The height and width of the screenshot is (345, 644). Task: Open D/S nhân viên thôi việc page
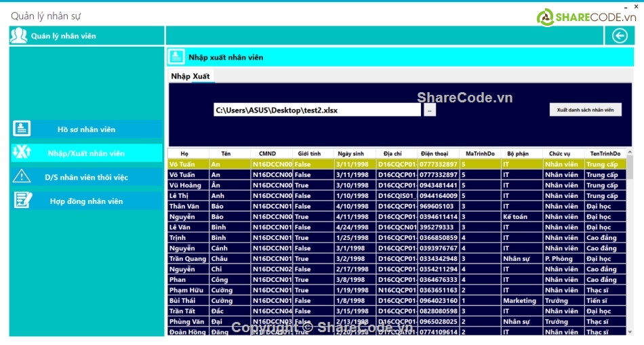[87, 178]
